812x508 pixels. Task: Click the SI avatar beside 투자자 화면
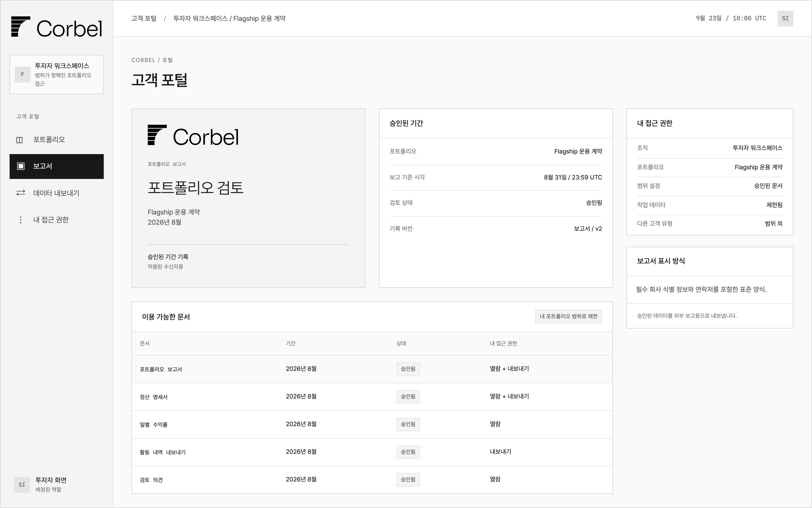coord(22,484)
